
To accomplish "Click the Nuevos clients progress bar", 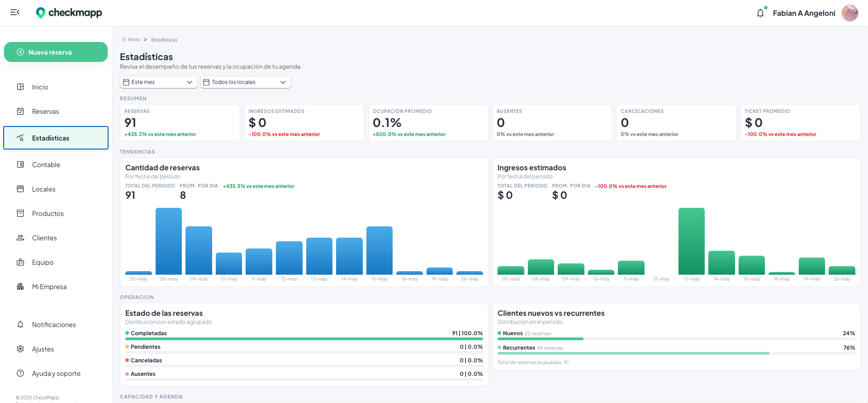I will pos(676,339).
